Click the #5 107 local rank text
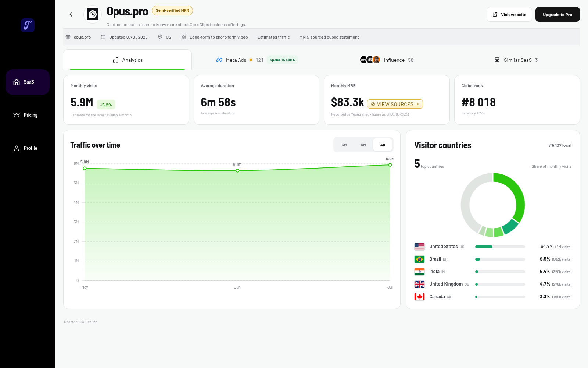 point(560,145)
